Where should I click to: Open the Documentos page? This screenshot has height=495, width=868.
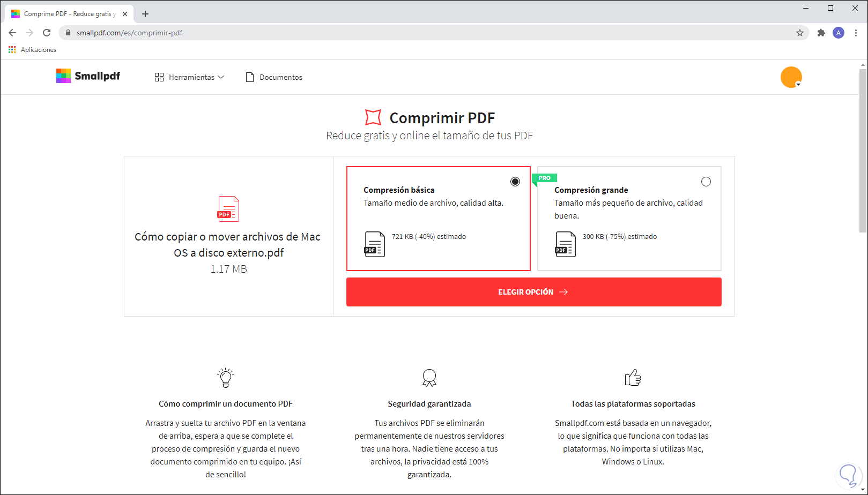[x=274, y=77]
